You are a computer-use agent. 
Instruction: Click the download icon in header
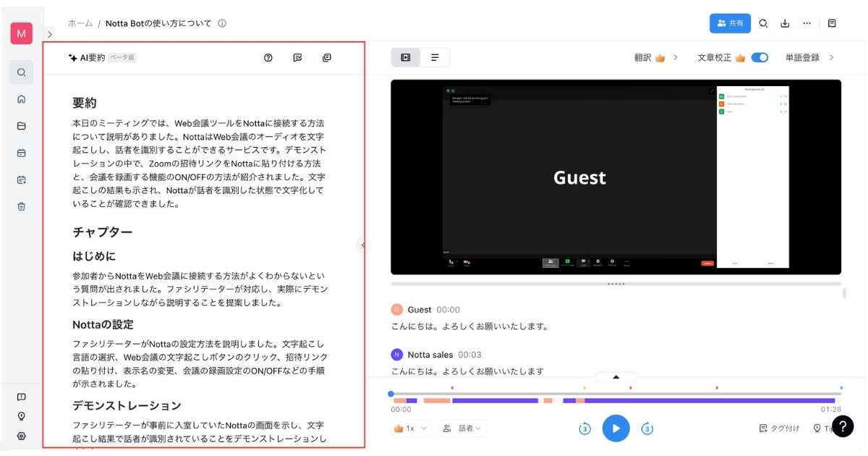pyautogui.click(x=785, y=23)
